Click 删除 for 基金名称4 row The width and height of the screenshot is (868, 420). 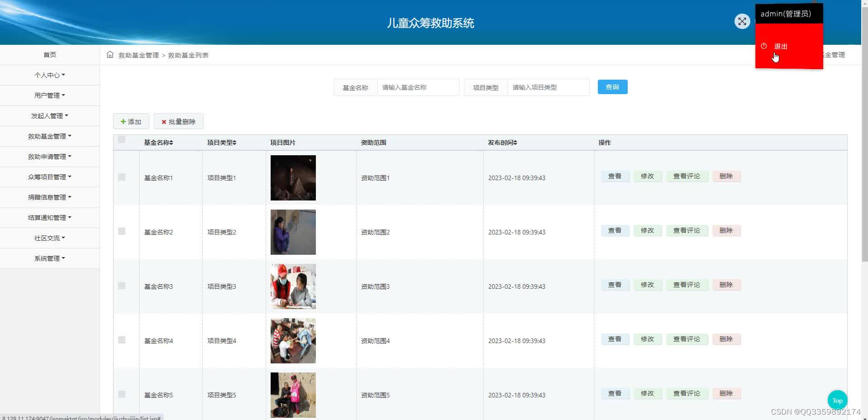point(726,339)
